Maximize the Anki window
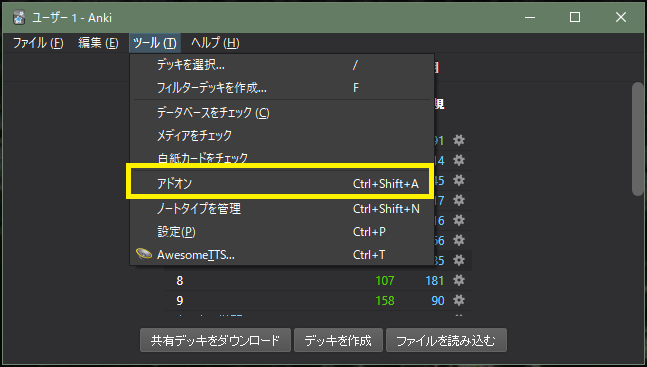The image size is (647, 367). [575, 17]
